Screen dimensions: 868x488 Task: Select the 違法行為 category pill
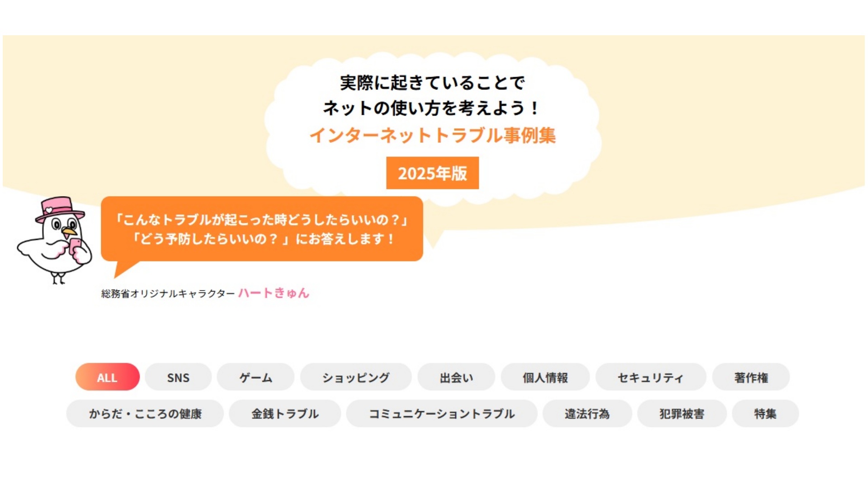(587, 413)
